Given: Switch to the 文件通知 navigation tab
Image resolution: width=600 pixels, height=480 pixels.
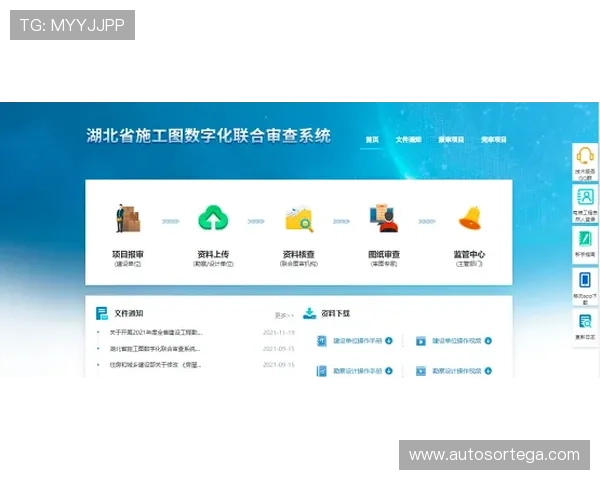Looking at the screenshot, I should click(x=408, y=140).
